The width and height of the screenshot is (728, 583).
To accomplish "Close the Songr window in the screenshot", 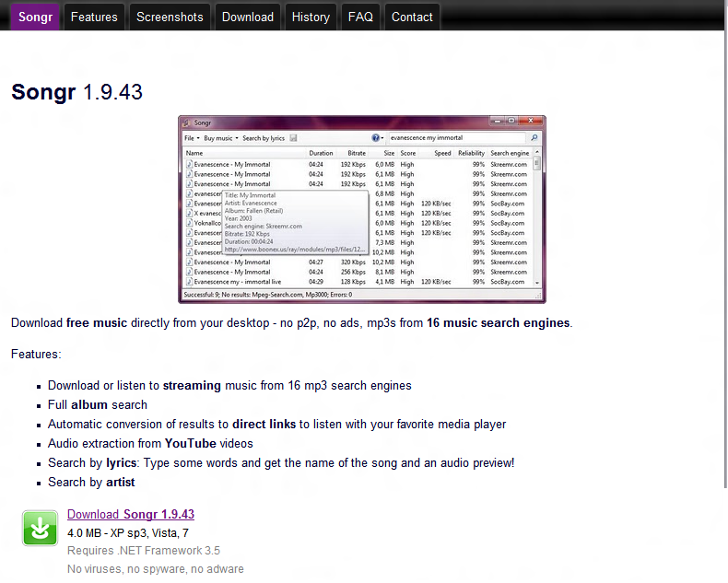I will pos(531,121).
